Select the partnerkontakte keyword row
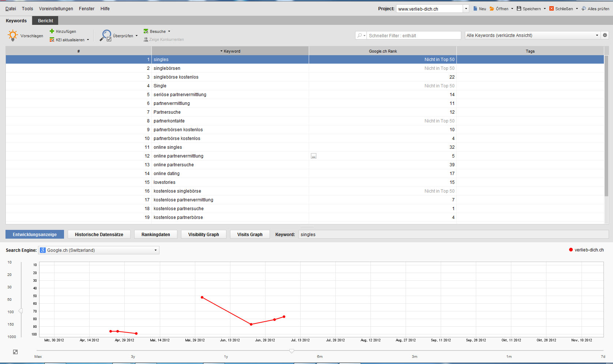This screenshot has width=613, height=364. point(305,121)
